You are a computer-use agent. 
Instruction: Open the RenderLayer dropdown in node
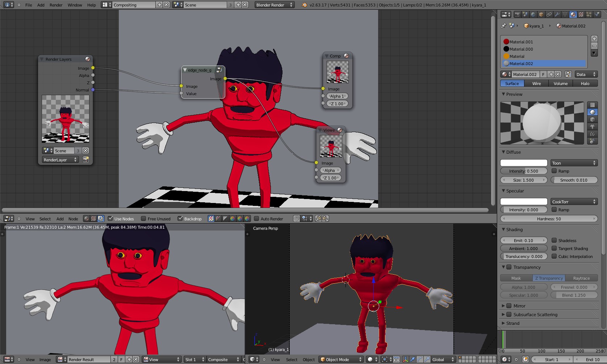click(x=60, y=160)
